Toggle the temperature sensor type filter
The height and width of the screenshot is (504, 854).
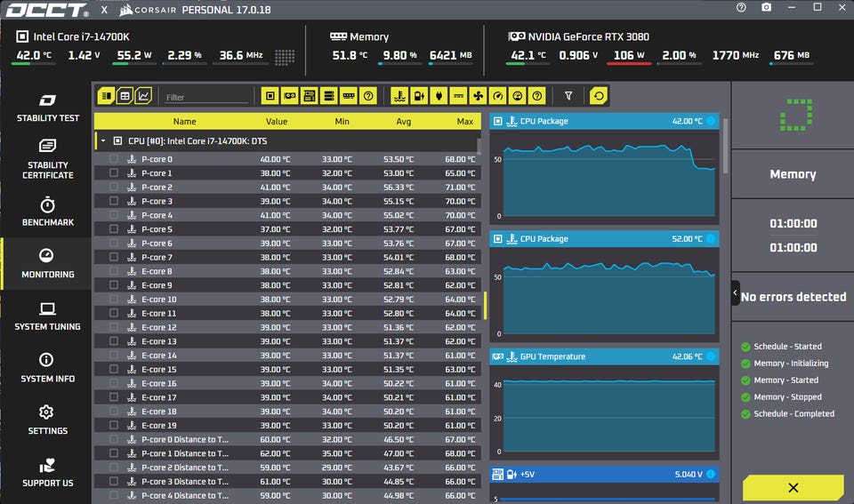pos(399,96)
